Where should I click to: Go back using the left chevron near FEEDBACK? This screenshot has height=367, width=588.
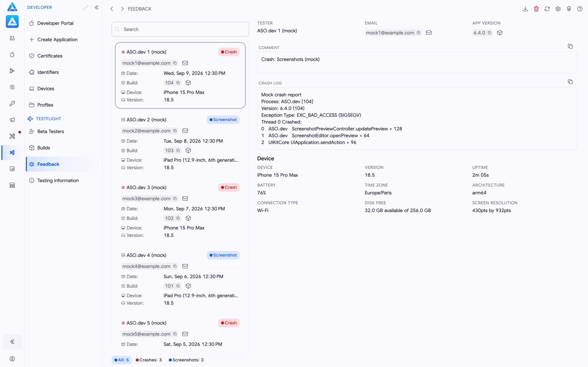click(x=112, y=9)
